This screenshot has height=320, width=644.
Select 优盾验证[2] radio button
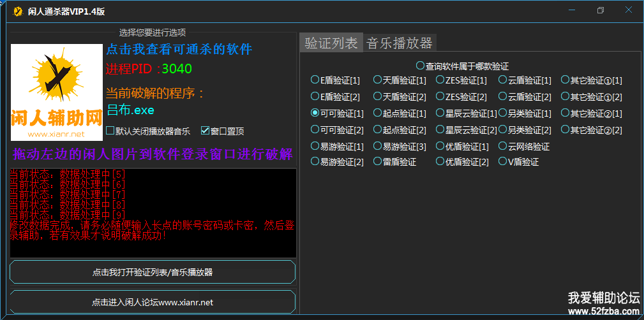[463, 162]
